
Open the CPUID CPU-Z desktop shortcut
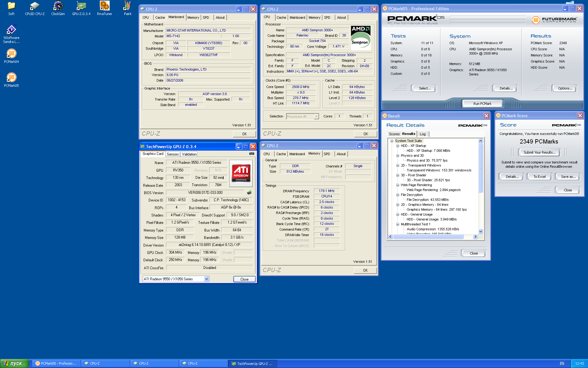coord(35,9)
